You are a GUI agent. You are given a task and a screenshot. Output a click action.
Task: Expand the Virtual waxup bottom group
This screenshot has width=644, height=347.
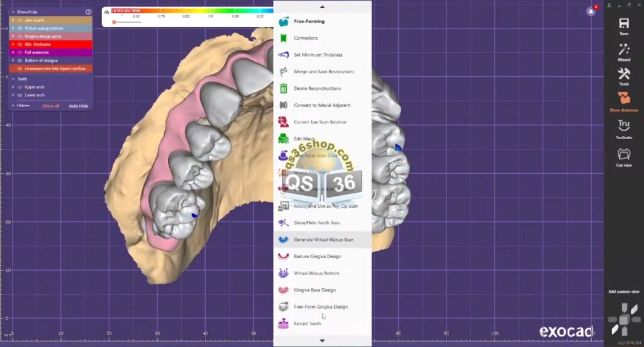point(13,28)
